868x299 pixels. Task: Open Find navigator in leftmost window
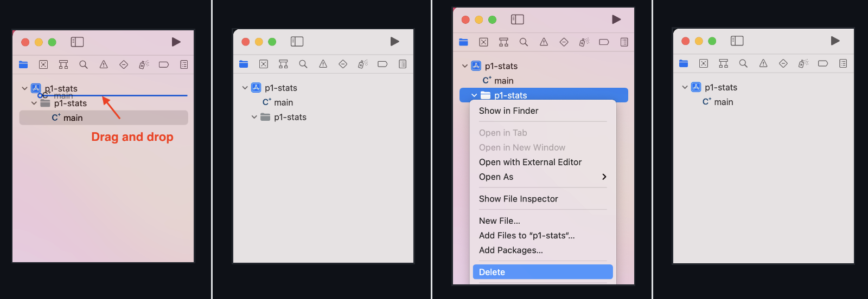coord(84,64)
